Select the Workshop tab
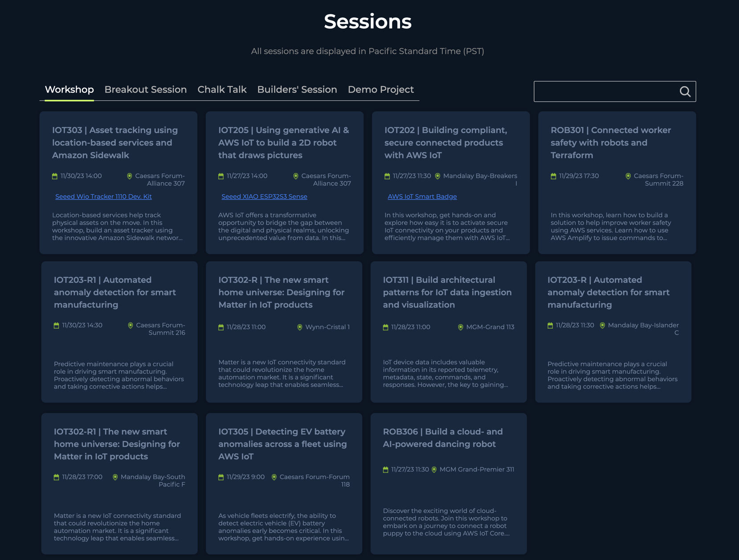This screenshot has width=739, height=560. [69, 90]
